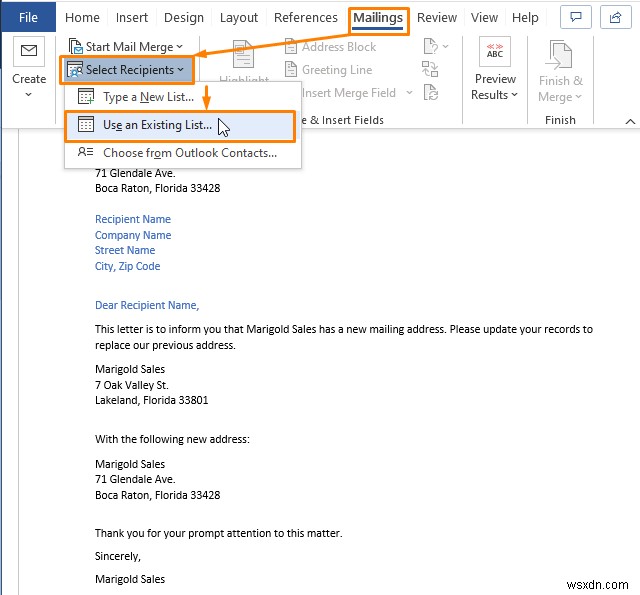Open the Review tab
This screenshot has height=595, width=640.
tap(437, 18)
